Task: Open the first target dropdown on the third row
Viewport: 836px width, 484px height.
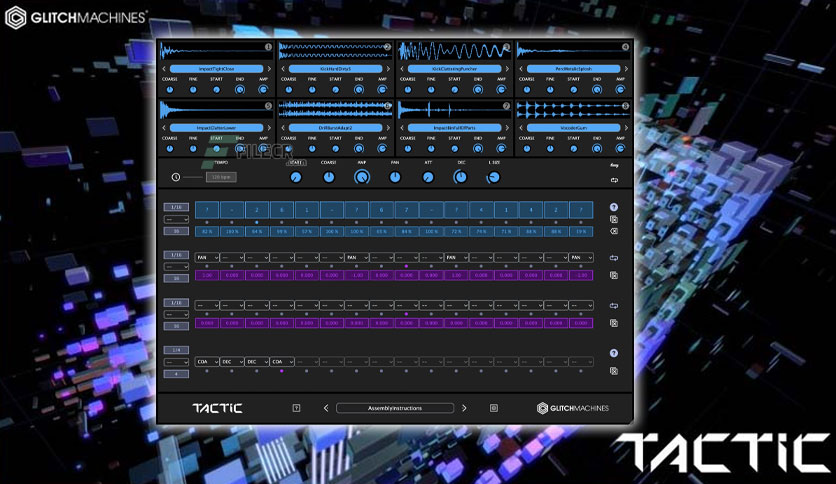Action: point(207,305)
